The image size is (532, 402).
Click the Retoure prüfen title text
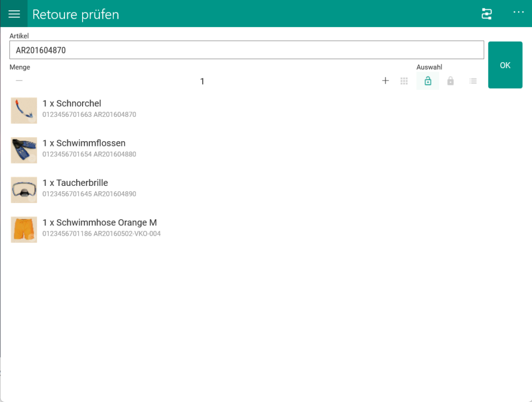[x=75, y=14]
